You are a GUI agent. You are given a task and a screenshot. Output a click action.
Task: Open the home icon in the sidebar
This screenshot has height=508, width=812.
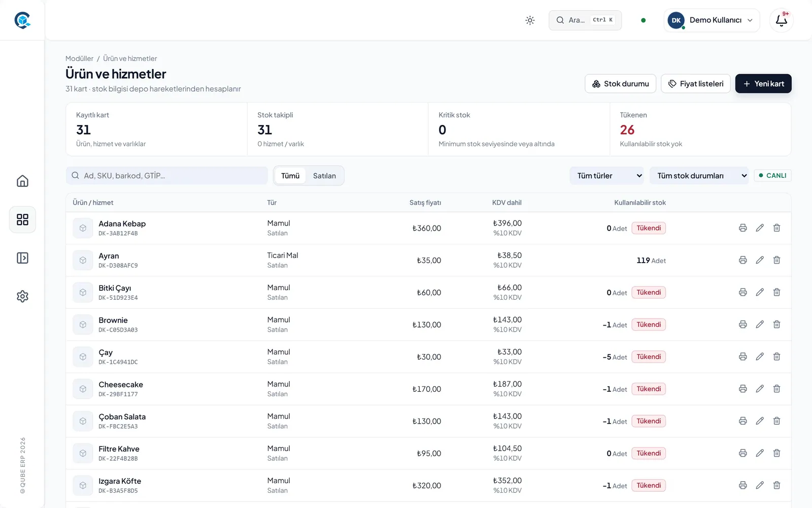tap(22, 181)
